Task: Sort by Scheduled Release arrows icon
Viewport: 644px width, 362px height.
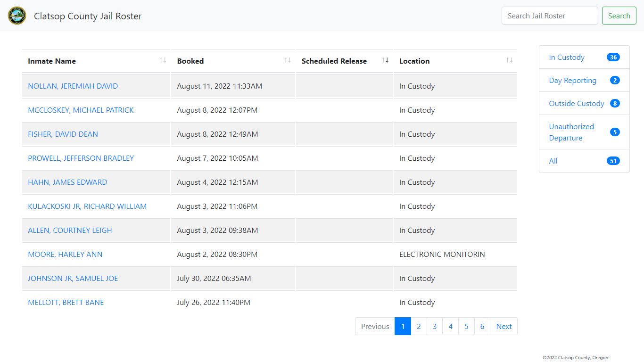Action: coord(385,60)
